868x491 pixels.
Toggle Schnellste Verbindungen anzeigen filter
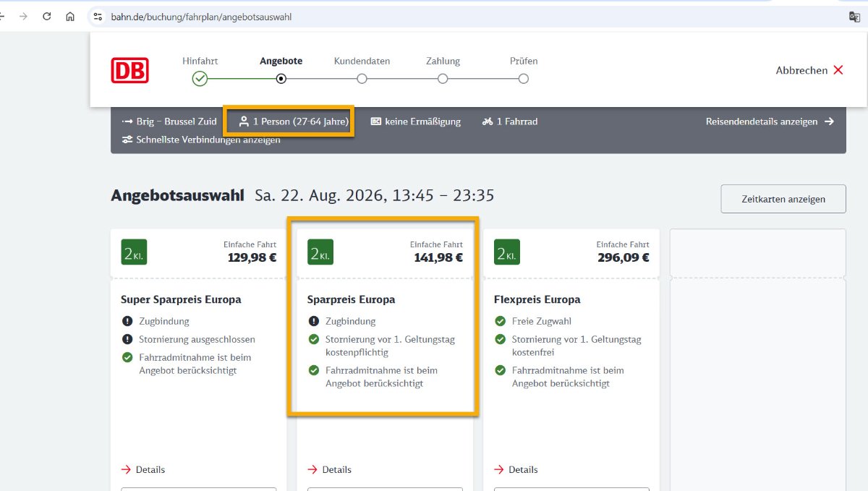[x=201, y=140]
